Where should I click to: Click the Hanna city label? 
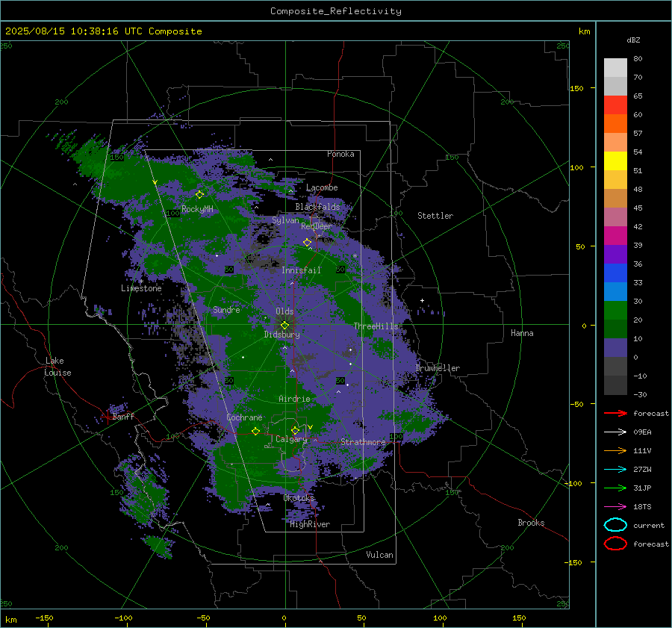click(522, 333)
